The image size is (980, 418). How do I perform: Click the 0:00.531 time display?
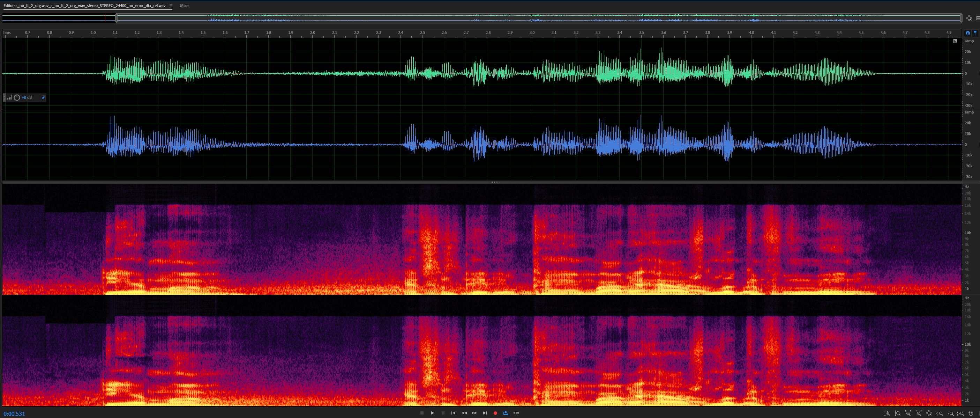pyautogui.click(x=14, y=414)
